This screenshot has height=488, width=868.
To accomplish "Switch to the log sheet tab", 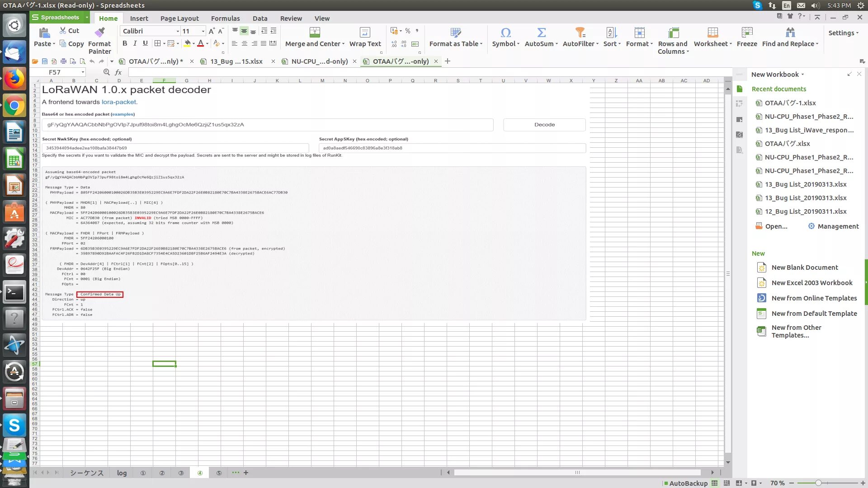I will pos(122,473).
